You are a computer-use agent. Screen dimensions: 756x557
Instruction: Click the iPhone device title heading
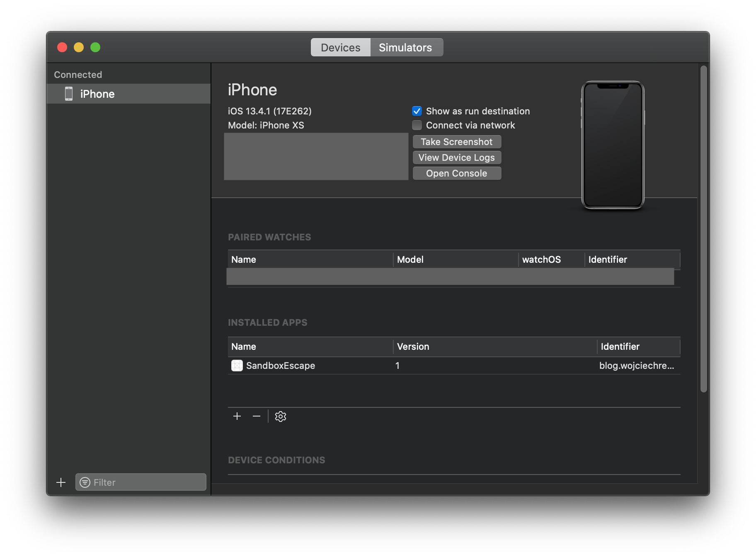pyautogui.click(x=252, y=90)
